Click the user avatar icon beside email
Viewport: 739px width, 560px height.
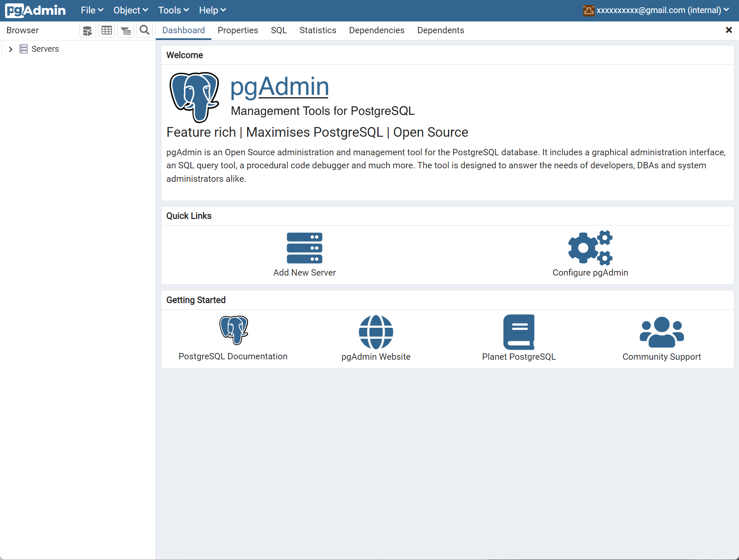point(589,11)
